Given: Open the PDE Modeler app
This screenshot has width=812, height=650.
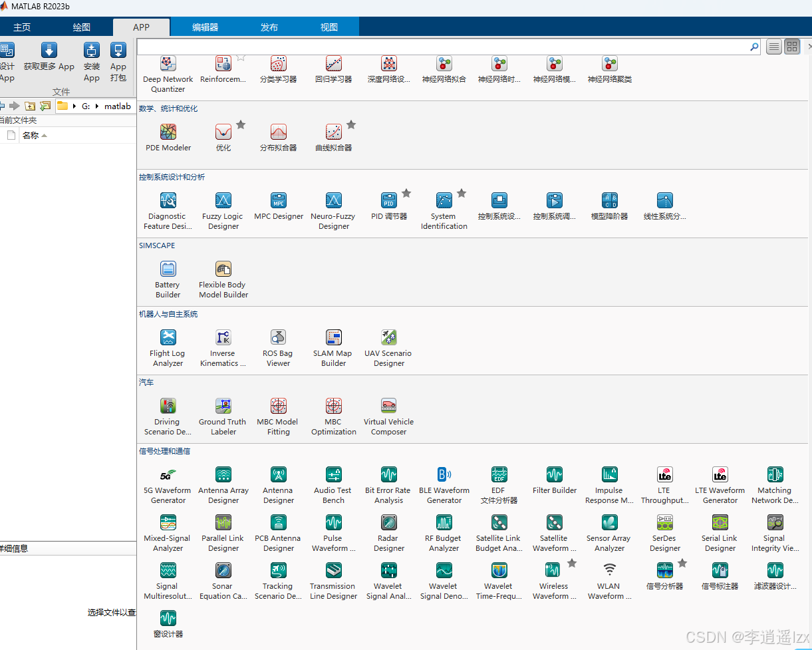Looking at the screenshot, I should [x=168, y=137].
